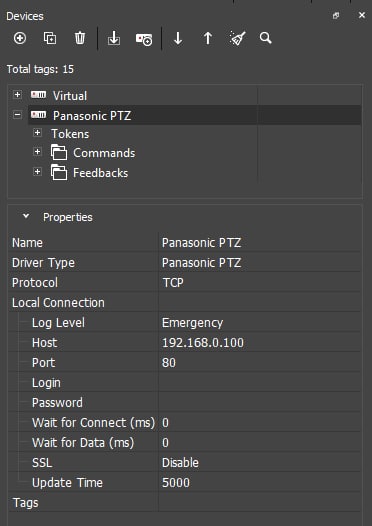Collapse the Properties section
Screen dimensions: 372x526
(x=26, y=216)
